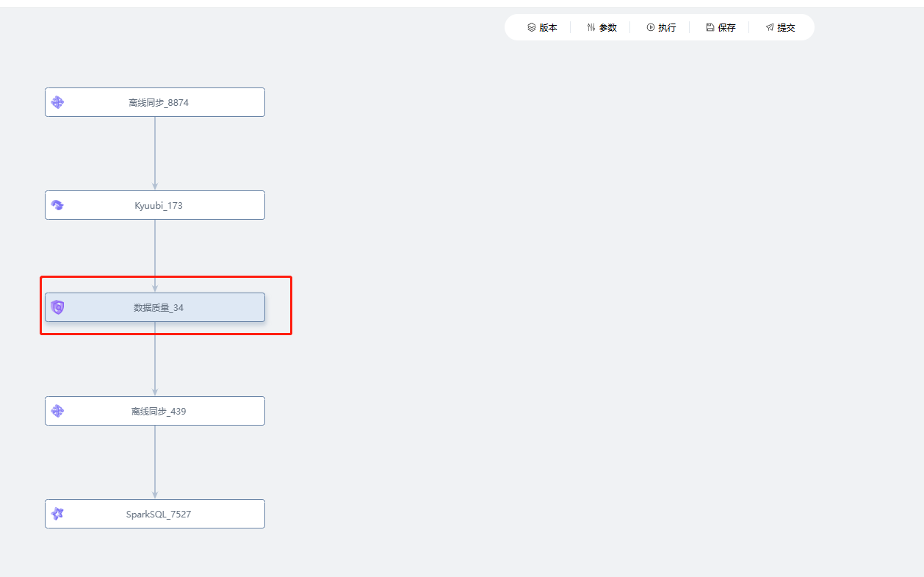This screenshot has width=924, height=577.
Task: Select the SparkSQL_7527 node label
Action: pos(159,515)
